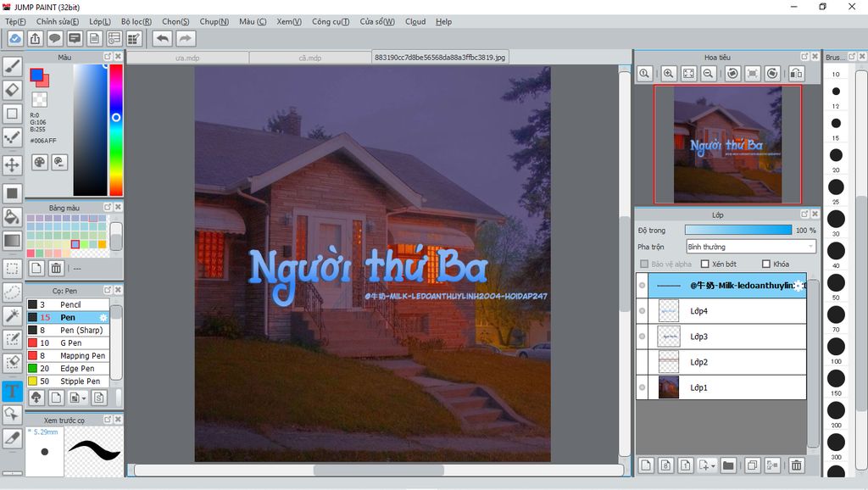This screenshot has width=868, height=490.
Task: Select the Eyedropper tool
Action: 12,438
